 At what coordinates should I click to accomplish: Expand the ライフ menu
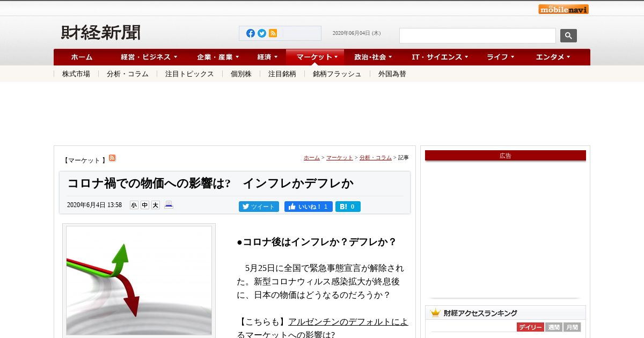pos(500,57)
